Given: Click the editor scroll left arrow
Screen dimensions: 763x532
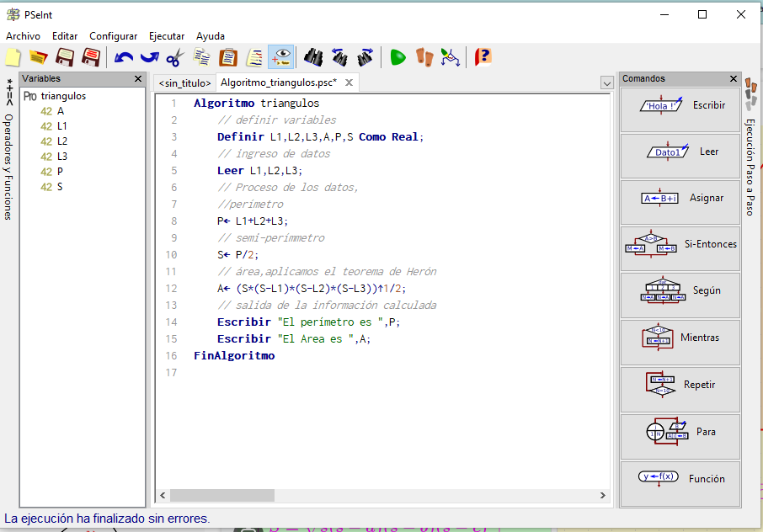Looking at the screenshot, I should coord(163,496).
